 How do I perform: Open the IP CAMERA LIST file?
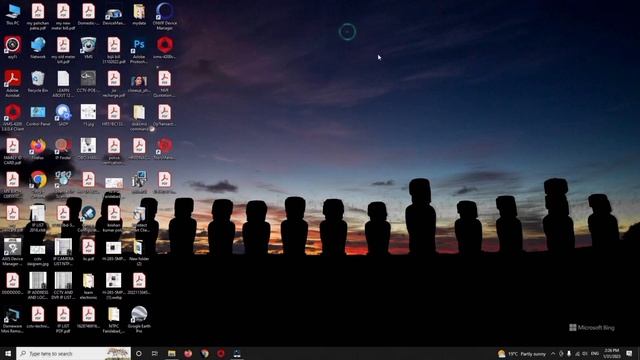click(x=63, y=252)
